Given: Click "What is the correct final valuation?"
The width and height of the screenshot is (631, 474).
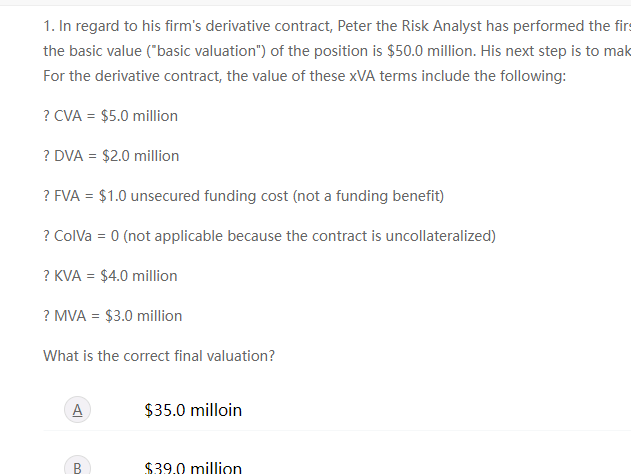Looking at the screenshot, I should click(x=159, y=356).
